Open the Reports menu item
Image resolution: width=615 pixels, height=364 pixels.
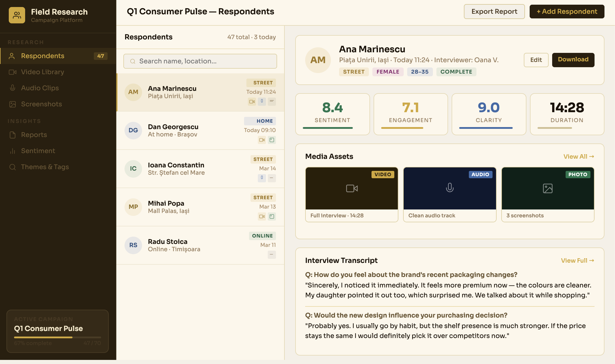(x=34, y=135)
